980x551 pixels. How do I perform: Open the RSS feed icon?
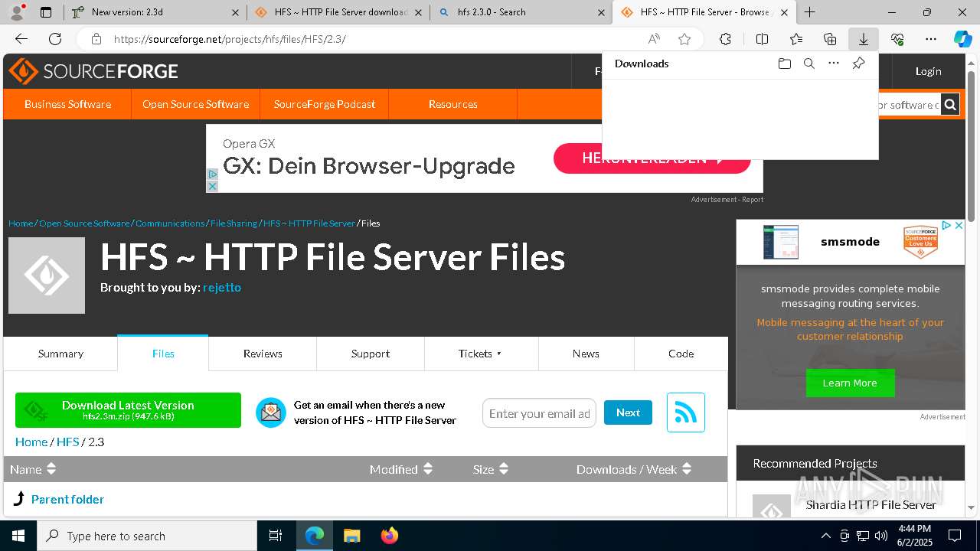click(685, 412)
